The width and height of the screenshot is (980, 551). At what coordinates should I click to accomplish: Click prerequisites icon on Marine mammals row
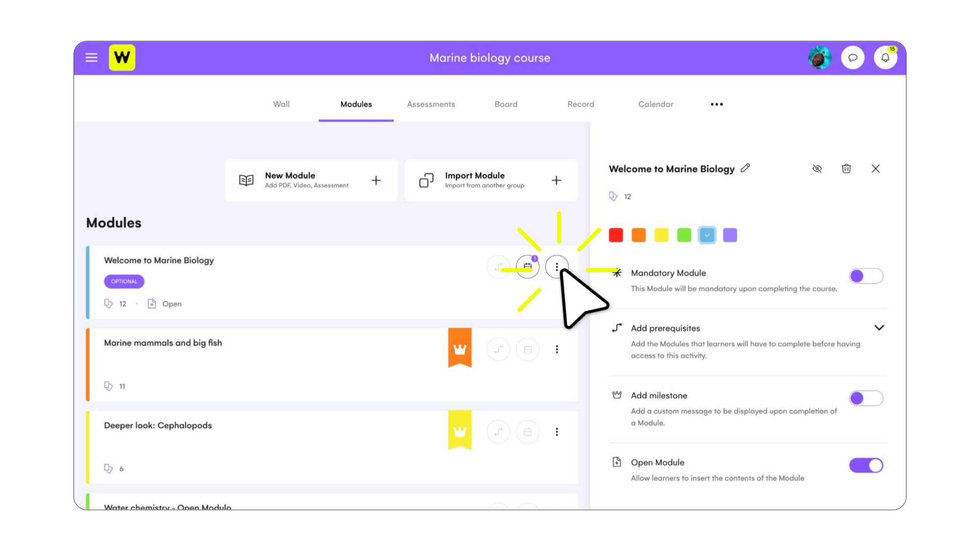tap(498, 349)
